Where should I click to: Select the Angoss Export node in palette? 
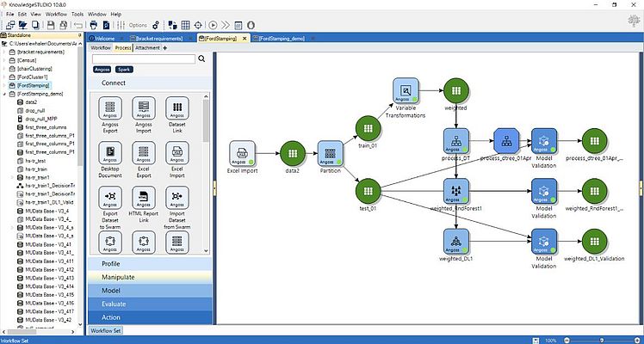pos(110,108)
